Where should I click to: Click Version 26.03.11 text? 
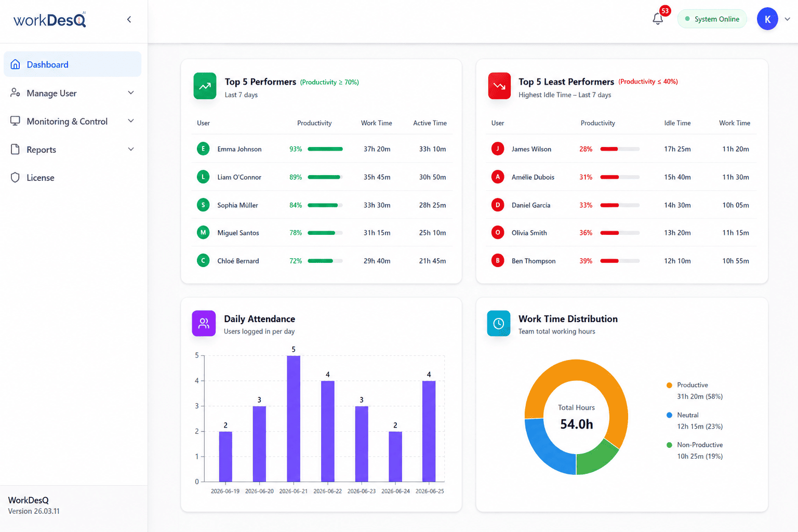click(x=34, y=511)
